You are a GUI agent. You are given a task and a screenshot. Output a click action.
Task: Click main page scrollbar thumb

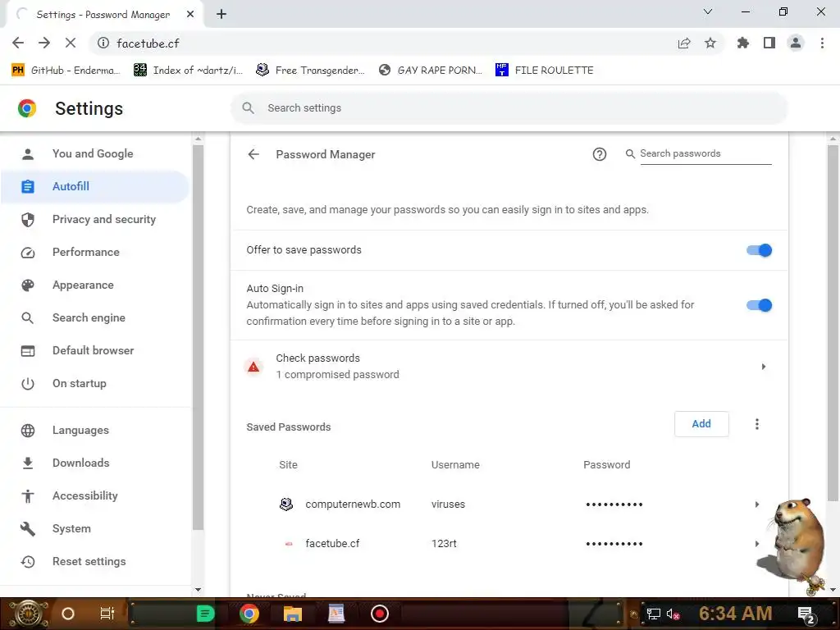[833, 323]
